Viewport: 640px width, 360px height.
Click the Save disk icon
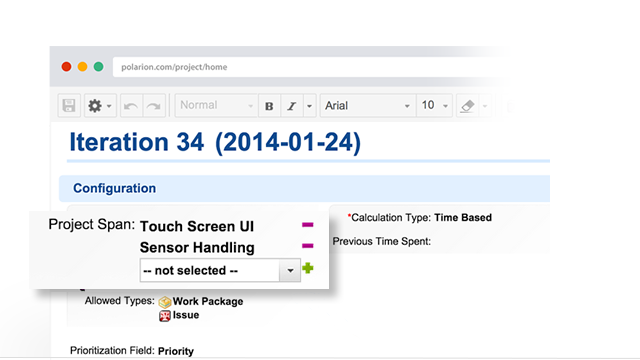(69, 106)
